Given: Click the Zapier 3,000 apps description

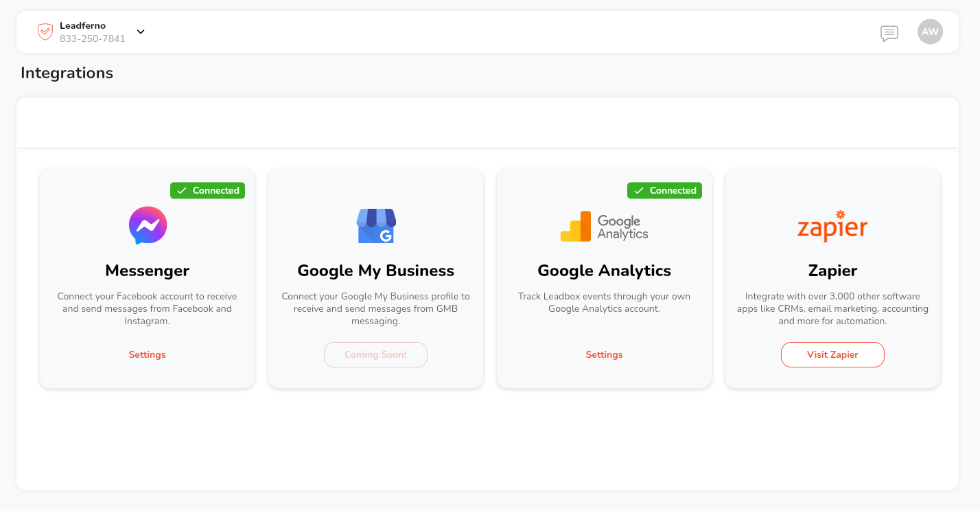Looking at the screenshot, I should (x=832, y=309).
